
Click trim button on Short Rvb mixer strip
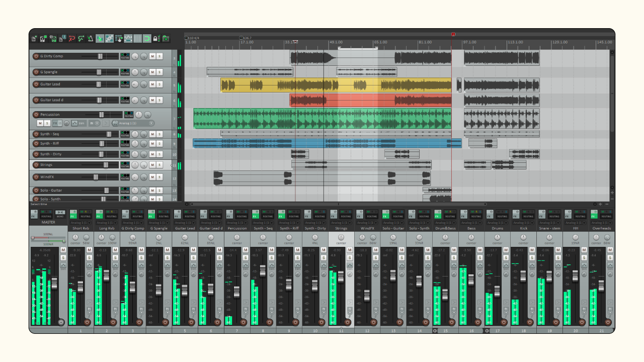[x=89, y=267]
